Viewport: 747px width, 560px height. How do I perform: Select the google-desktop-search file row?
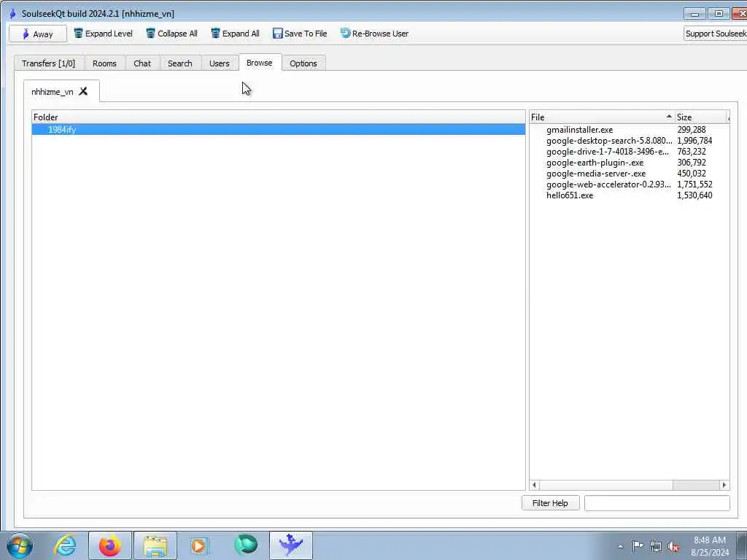609,141
